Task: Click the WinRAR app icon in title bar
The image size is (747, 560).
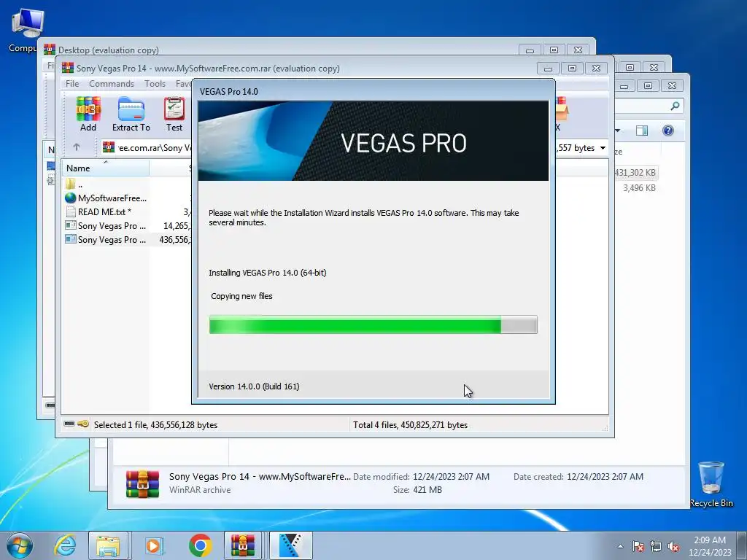Action: tap(68, 68)
